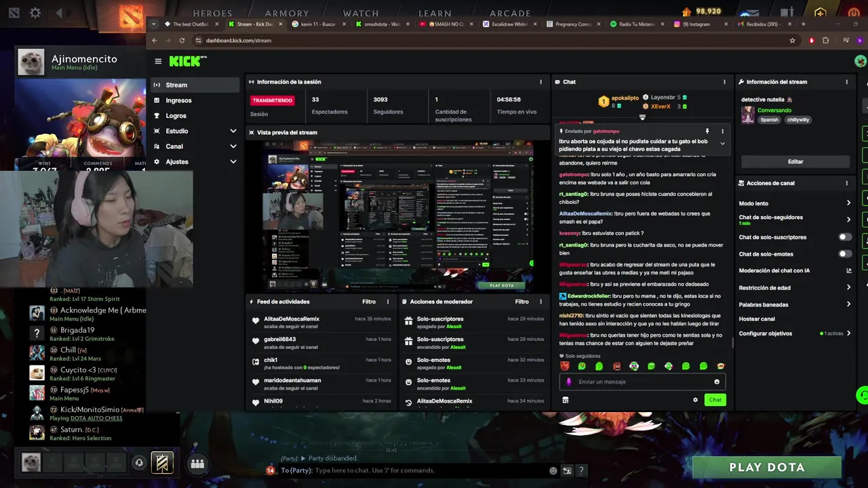This screenshot has width=868, height=488.
Task: Bookmark page with the browser star icon
Action: 792,40
